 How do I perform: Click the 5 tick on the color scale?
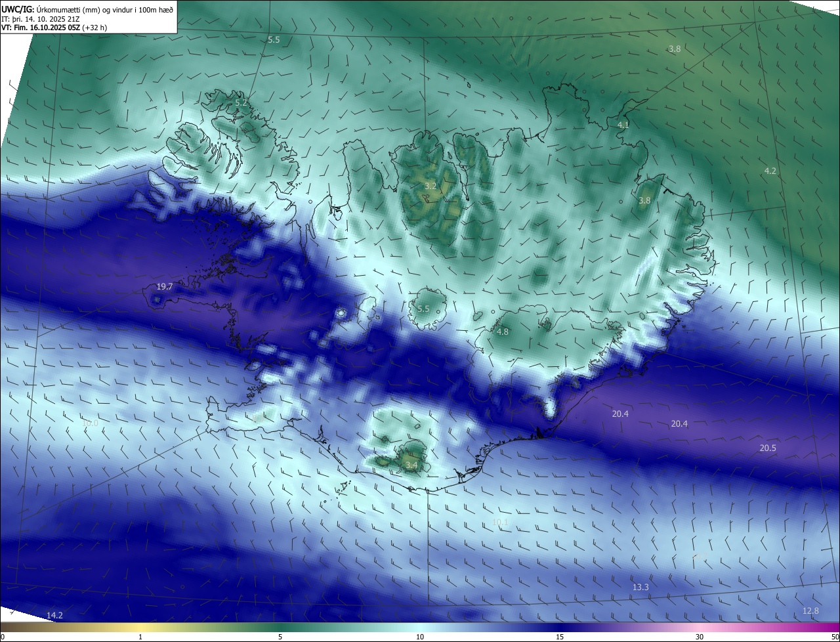(x=280, y=637)
